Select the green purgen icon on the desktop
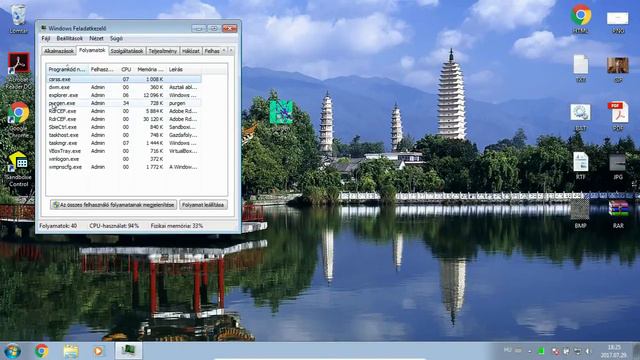The height and width of the screenshot is (360, 640). click(281, 112)
